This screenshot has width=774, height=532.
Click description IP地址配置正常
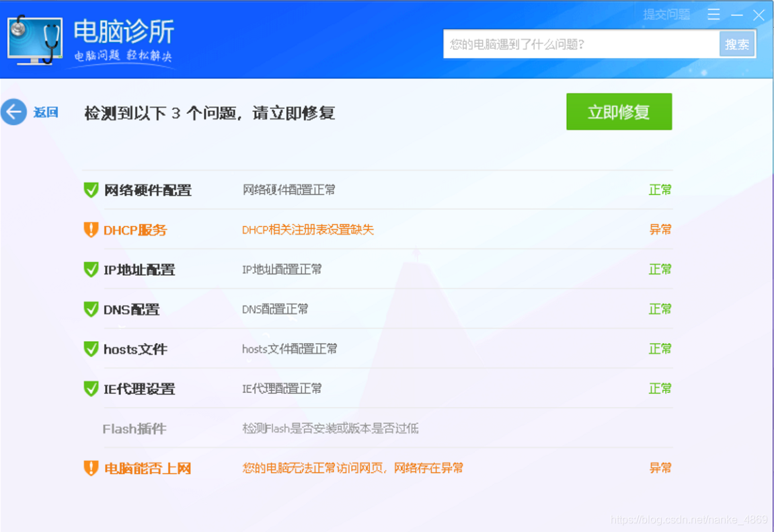pyautogui.click(x=282, y=270)
